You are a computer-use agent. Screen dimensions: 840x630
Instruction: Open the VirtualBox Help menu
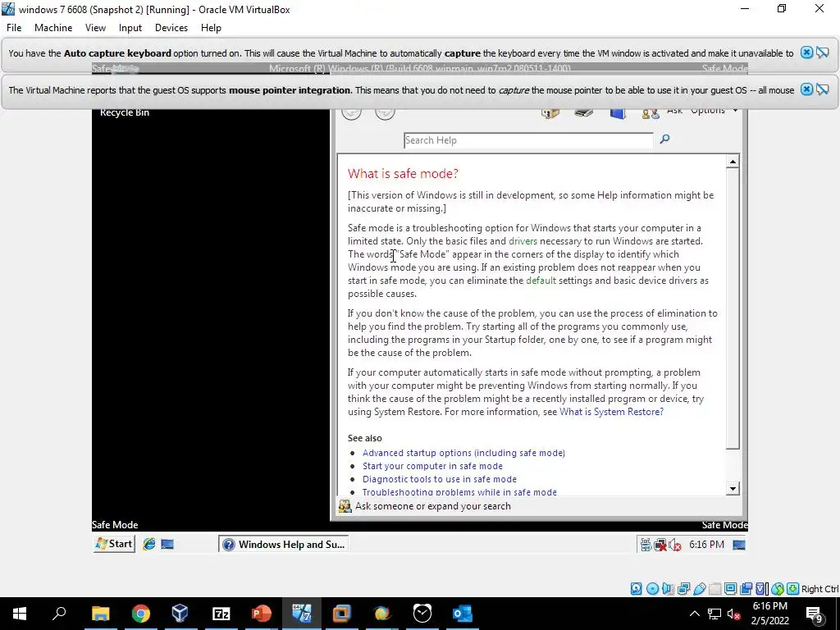coord(211,28)
